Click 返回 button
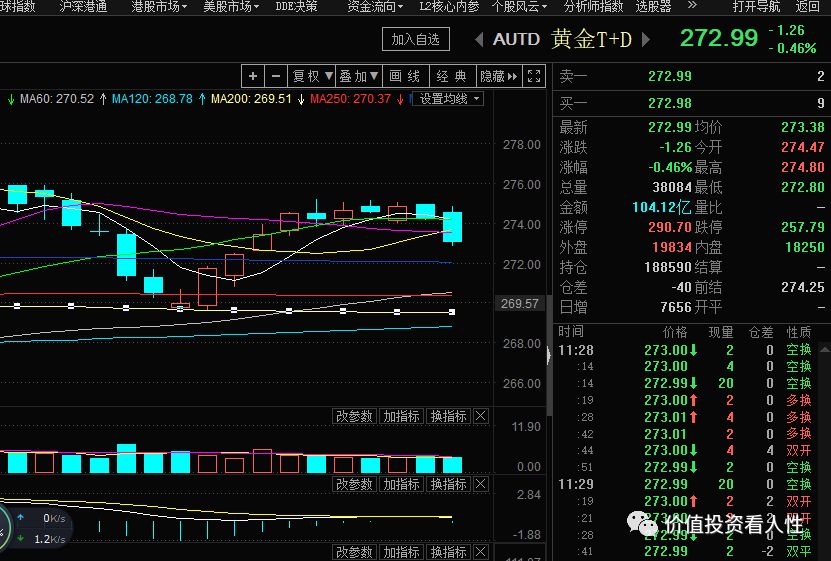 point(808,6)
